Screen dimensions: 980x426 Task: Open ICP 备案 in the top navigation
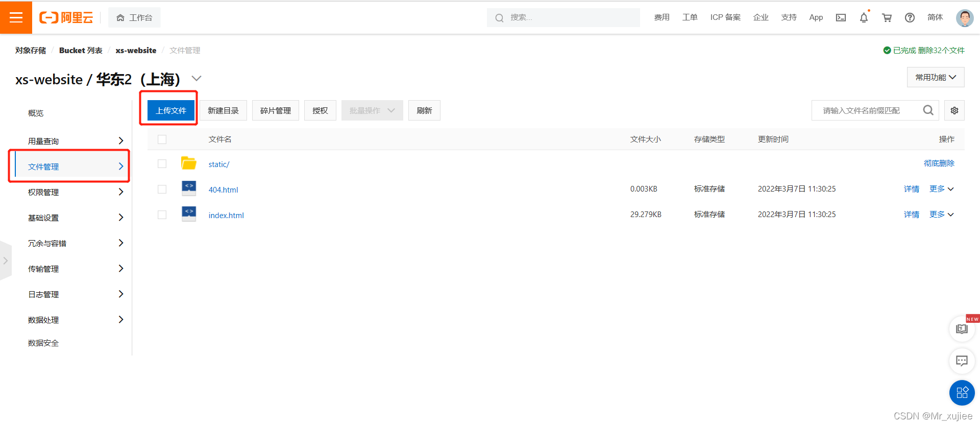[x=725, y=17]
